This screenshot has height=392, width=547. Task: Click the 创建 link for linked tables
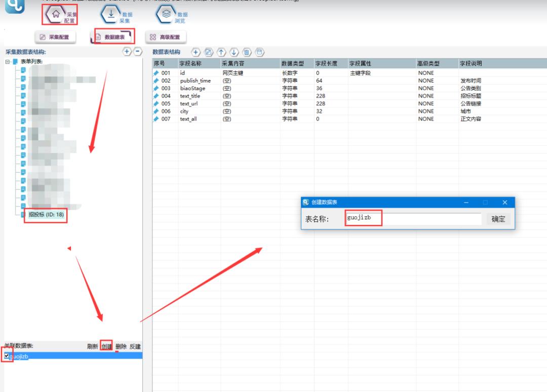click(106, 346)
